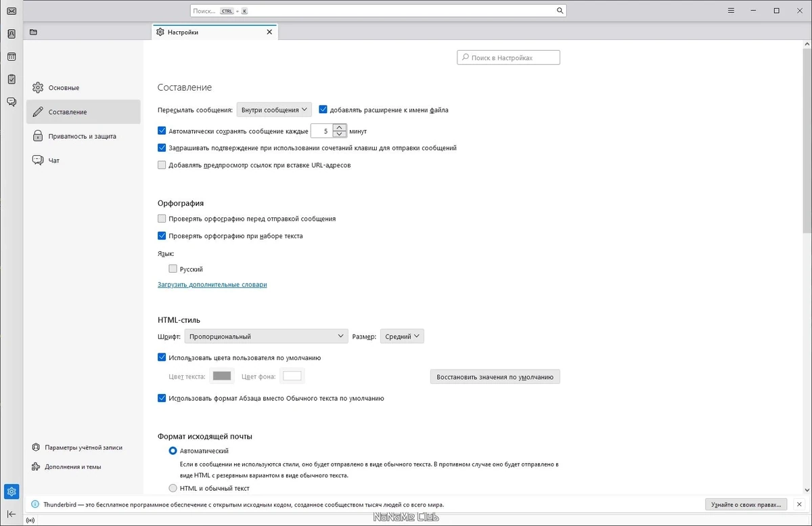Click the Settings gear in spaces toolbar
Viewport: 812px width, 526px height.
(x=12, y=491)
